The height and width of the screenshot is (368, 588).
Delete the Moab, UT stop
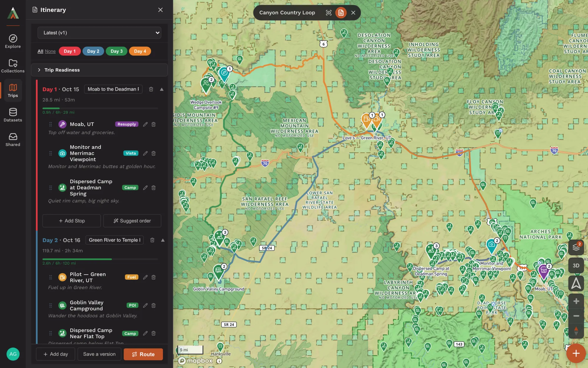(153, 124)
